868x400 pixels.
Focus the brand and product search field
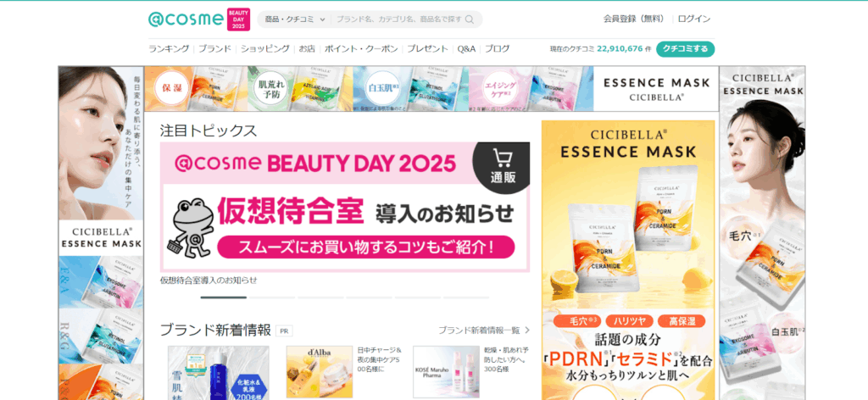398,19
